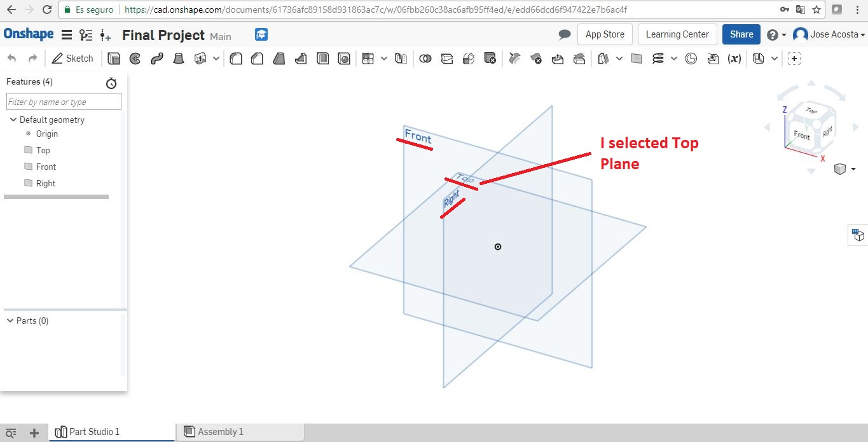This screenshot has height=442, width=868.
Task: Switch to the Assembly 1 tab
Action: tap(240, 432)
